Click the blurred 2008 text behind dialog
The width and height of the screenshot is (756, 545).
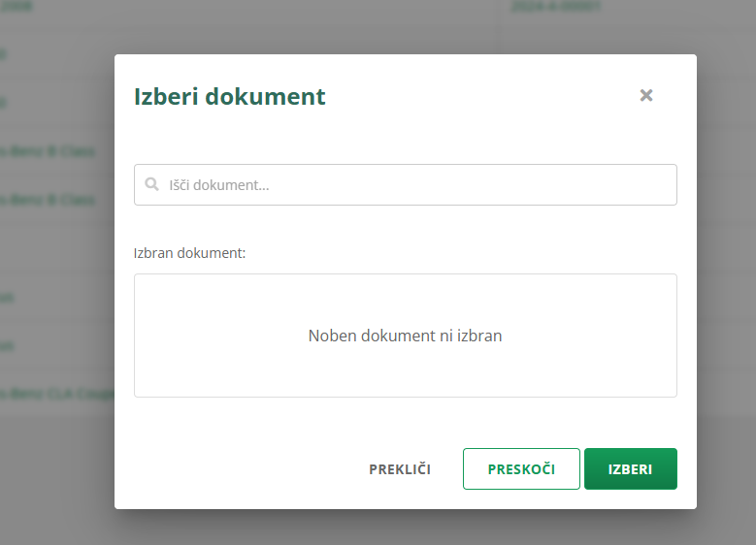point(17,7)
